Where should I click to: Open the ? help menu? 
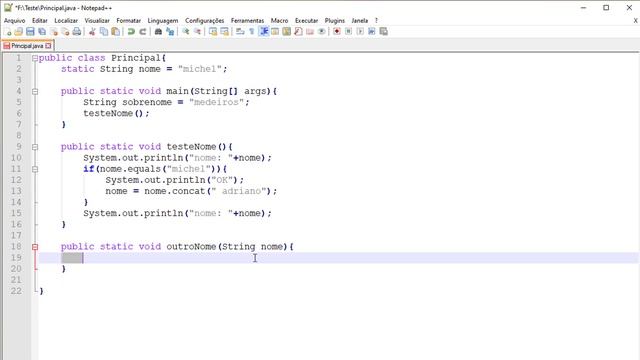coord(376,20)
